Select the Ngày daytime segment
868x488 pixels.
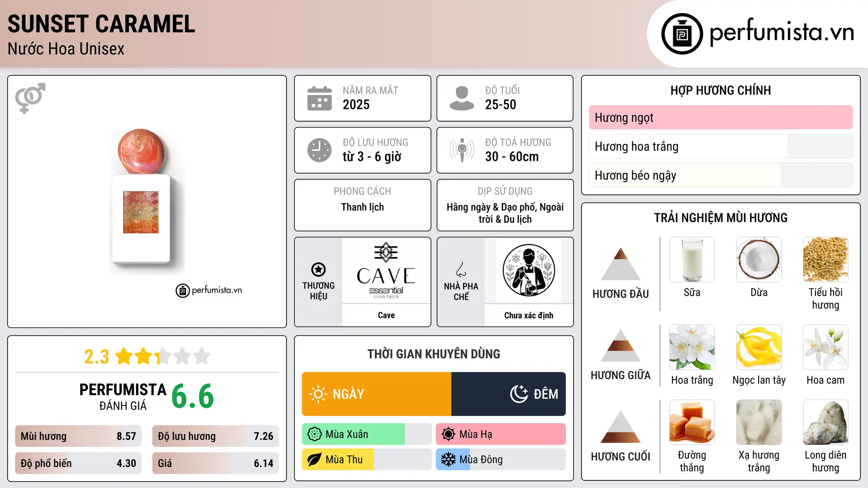pos(376,394)
